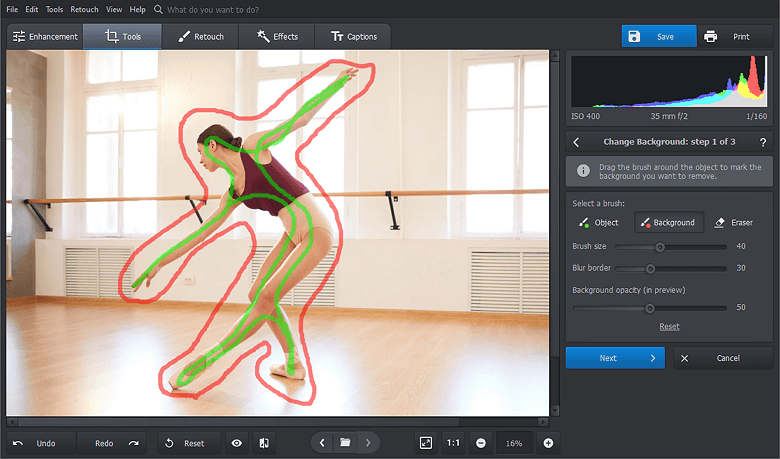Click the Background opacity value 50

(741, 307)
